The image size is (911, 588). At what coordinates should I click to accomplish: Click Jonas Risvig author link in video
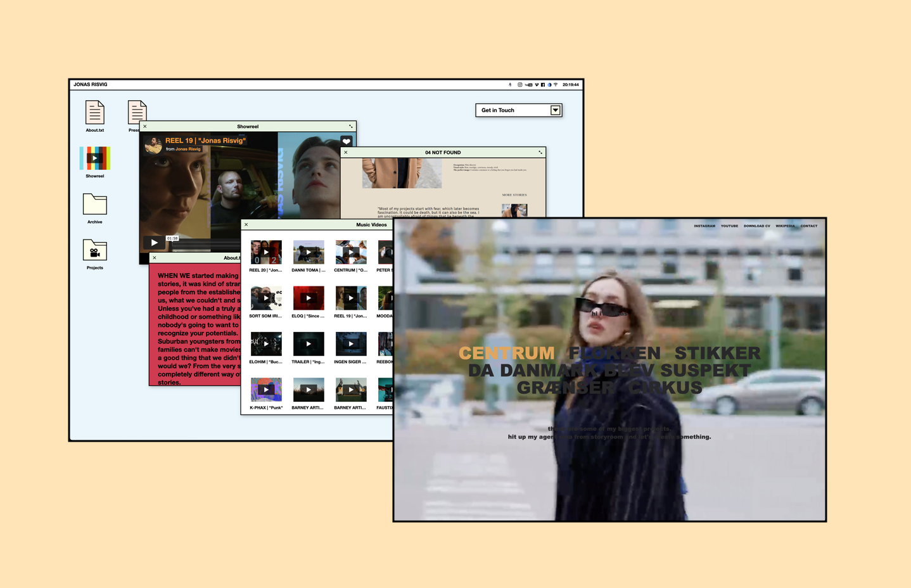[188, 149]
